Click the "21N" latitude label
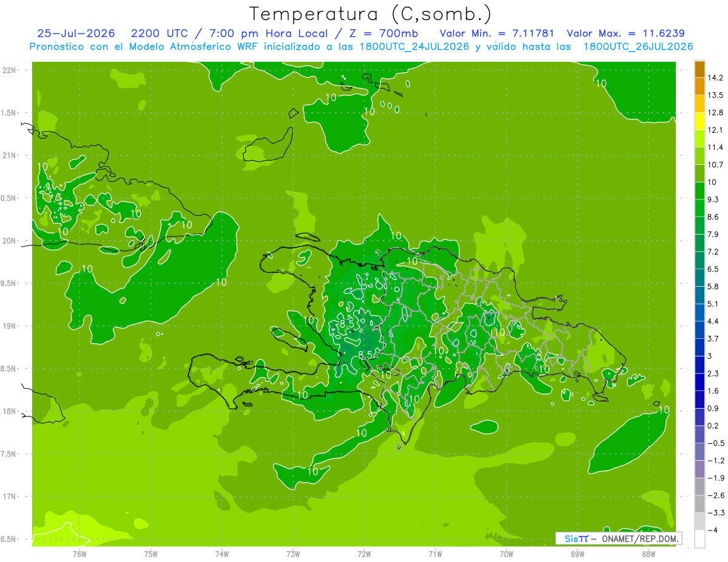 9,155
